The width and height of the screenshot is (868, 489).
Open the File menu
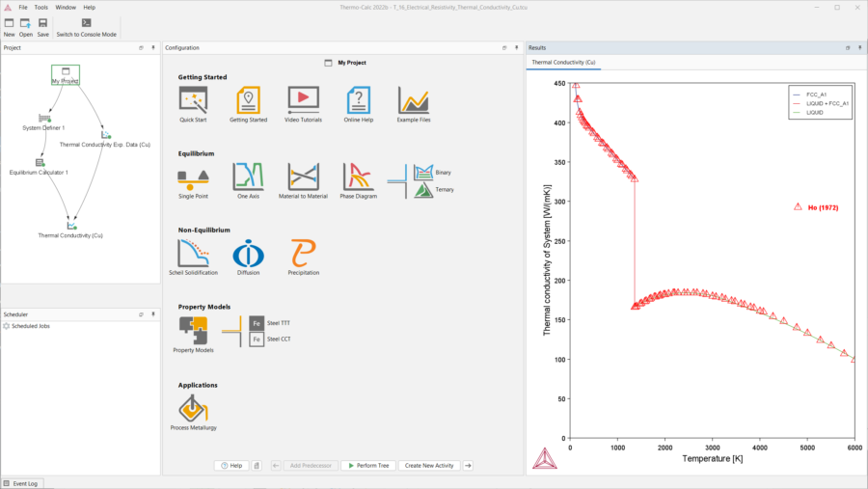23,7
